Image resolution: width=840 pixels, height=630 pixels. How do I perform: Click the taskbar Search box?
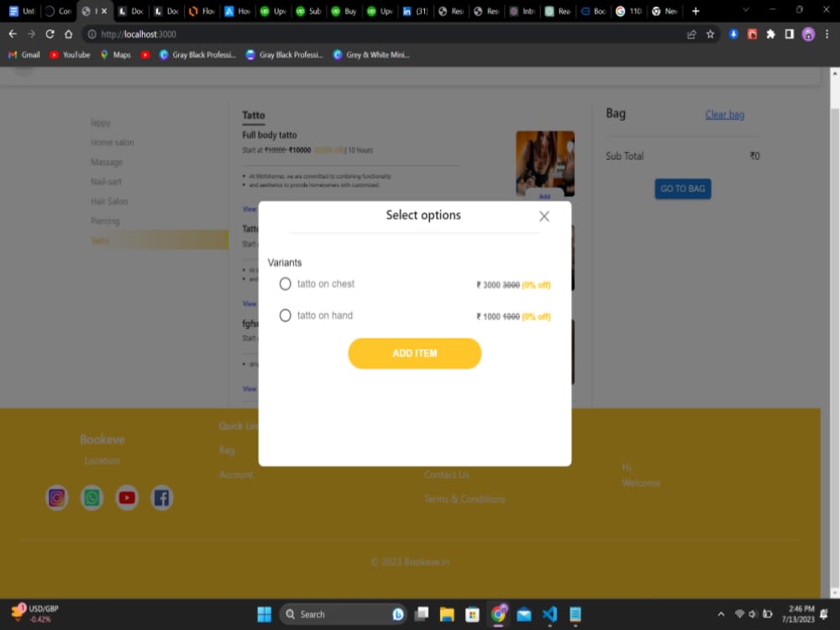[343, 615]
